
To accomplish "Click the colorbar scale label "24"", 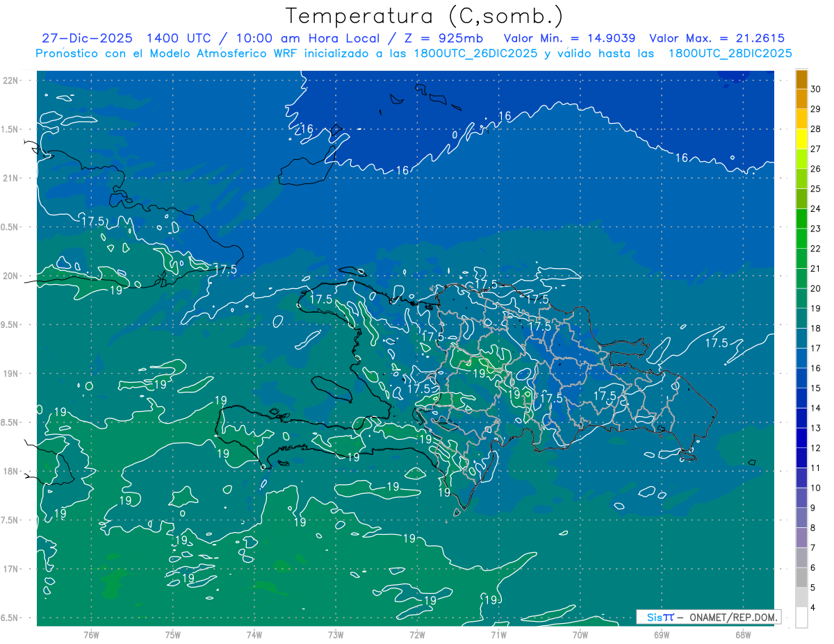I will [x=815, y=209].
